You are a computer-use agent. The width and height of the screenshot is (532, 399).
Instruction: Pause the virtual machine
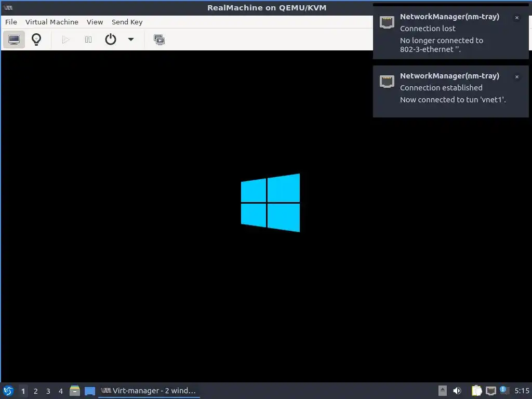(x=88, y=39)
